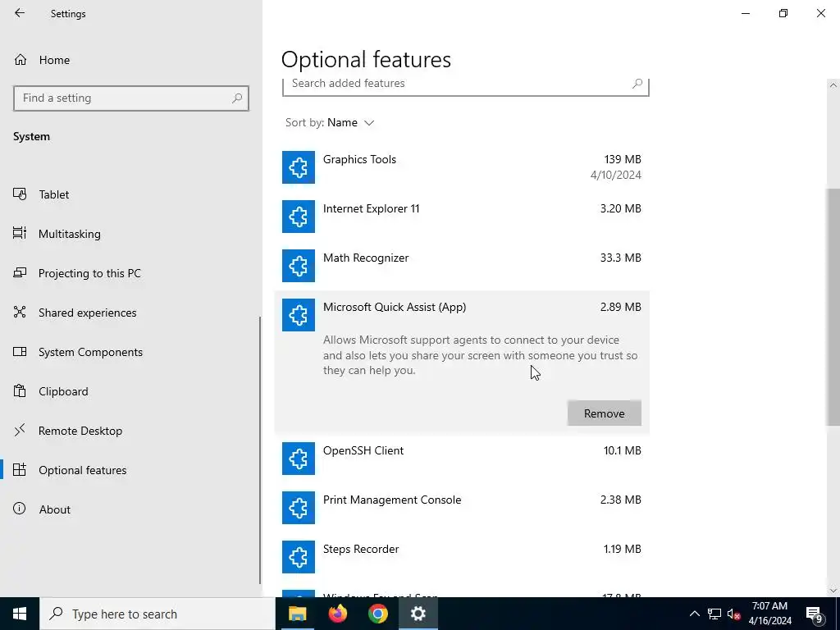Select the Steps Recorder feature name
Screen dimensions: 840x630
click(x=361, y=549)
